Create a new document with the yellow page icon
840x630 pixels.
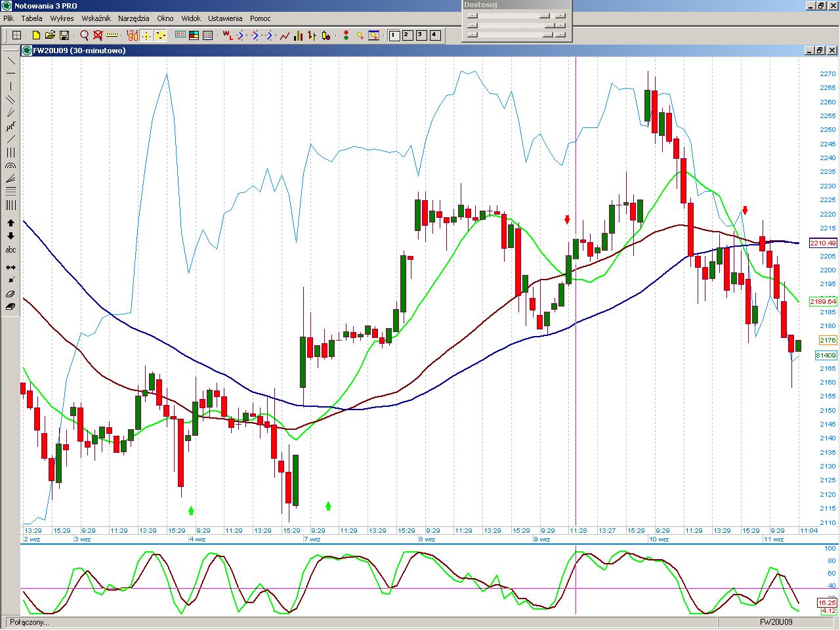pyautogui.click(x=36, y=35)
